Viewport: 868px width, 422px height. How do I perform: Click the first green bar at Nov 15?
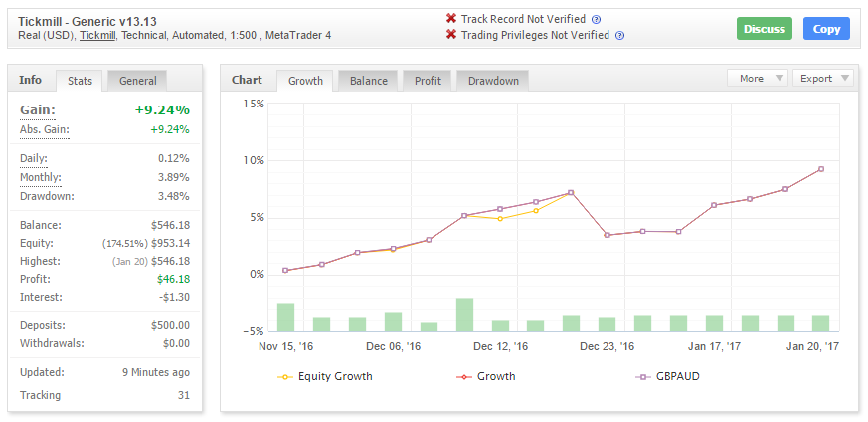pos(285,317)
